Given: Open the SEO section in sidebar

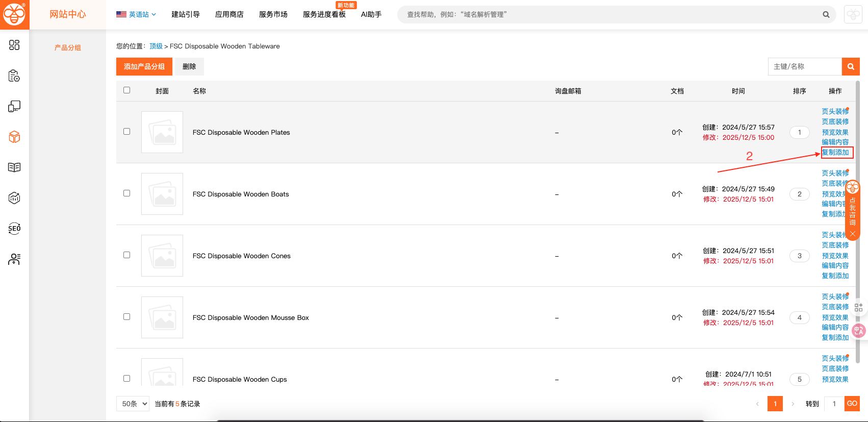Looking at the screenshot, I should 14,229.
